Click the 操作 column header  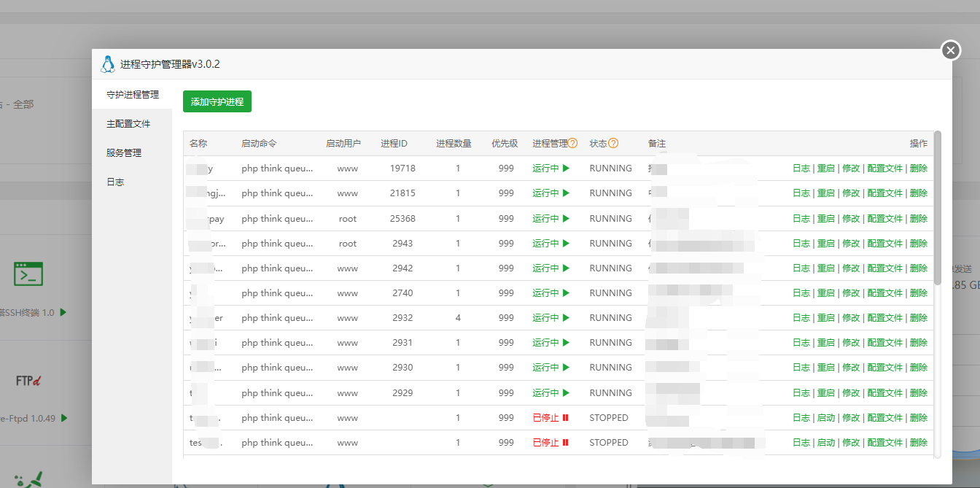pyautogui.click(x=919, y=144)
